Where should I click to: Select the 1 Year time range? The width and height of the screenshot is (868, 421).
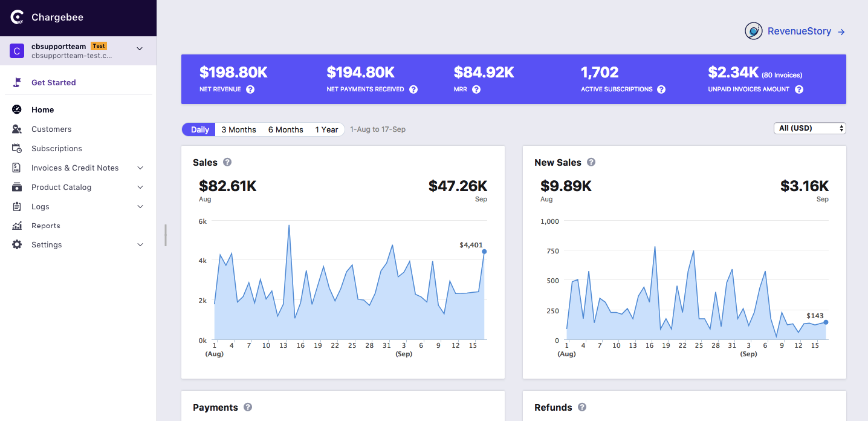pos(326,129)
